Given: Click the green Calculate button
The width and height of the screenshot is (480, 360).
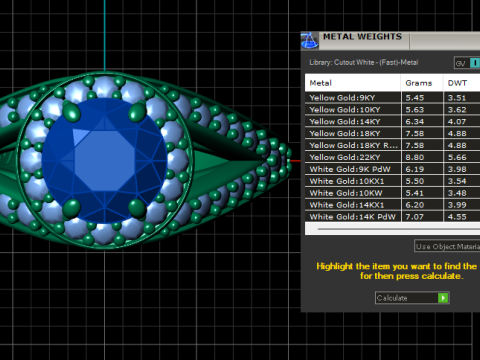Looking at the screenshot, I should coord(412,298).
